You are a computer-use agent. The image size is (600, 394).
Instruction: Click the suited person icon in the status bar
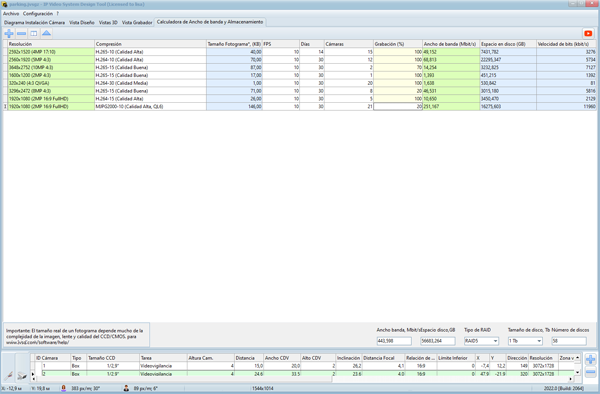[x=126, y=388]
